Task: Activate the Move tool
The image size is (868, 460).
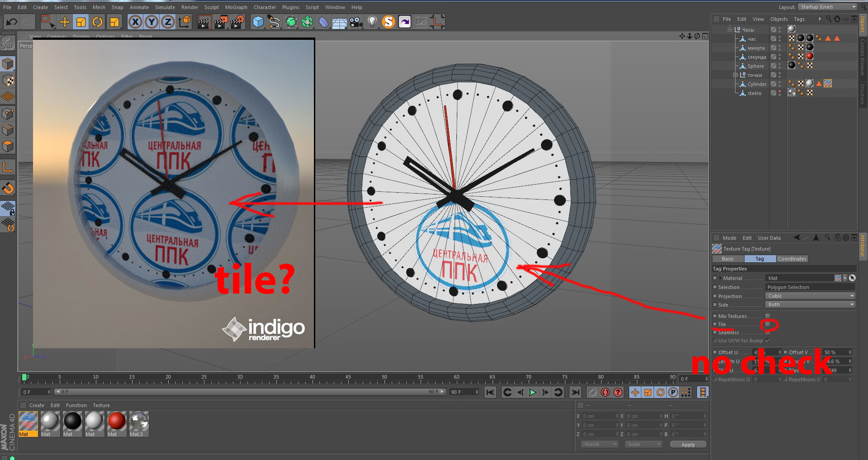Action: [65, 22]
